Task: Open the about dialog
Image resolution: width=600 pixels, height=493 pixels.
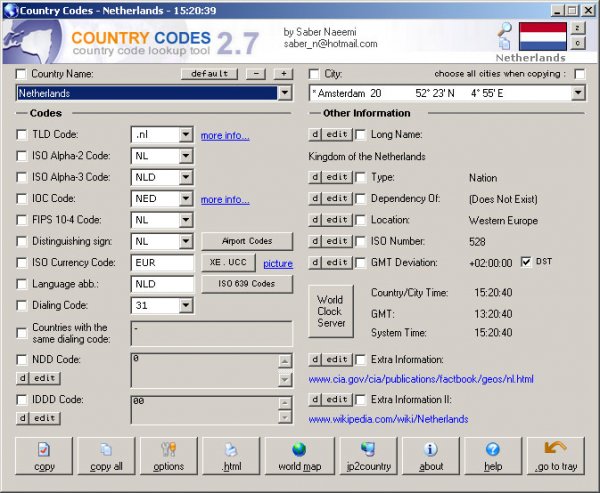Action: point(430,457)
